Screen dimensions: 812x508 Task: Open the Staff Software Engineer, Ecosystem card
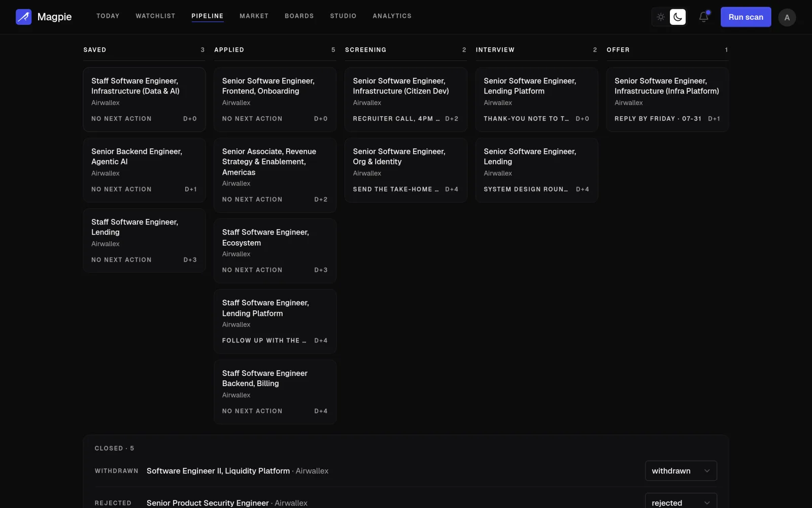click(x=275, y=251)
